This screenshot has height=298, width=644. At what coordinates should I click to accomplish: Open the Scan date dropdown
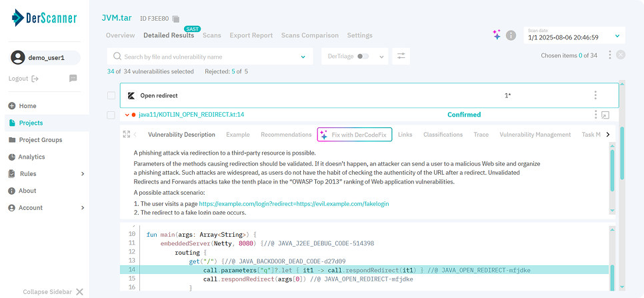click(x=574, y=35)
